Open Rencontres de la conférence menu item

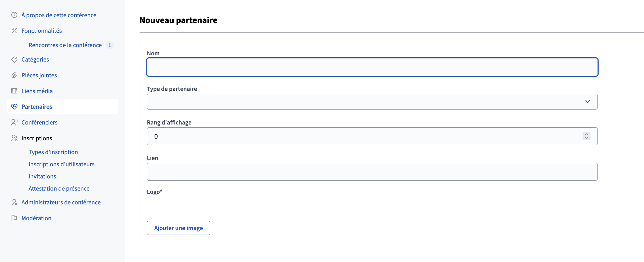[65, 45]
